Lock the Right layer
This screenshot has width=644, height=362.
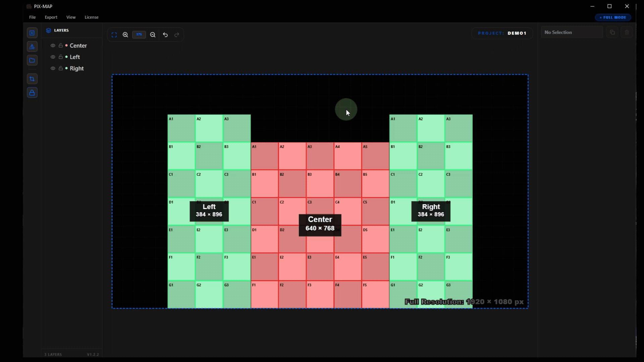click(x=60, y=68)
